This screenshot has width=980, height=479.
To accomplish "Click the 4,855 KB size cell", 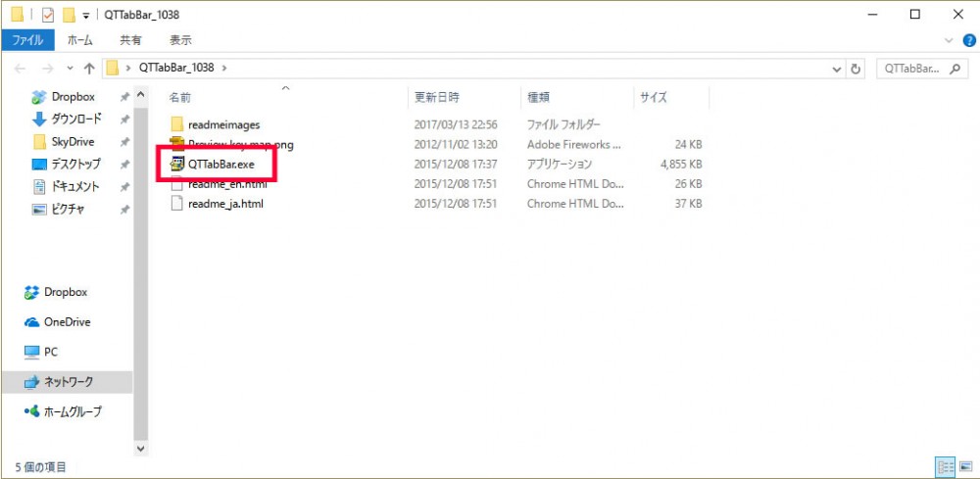I will pos(680,165).
